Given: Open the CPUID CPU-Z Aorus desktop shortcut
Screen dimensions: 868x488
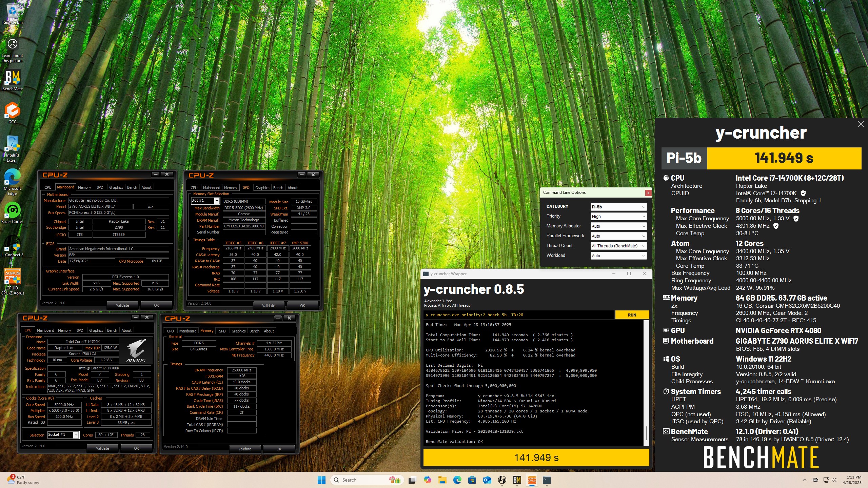Looking at the screenshot, I should (x=12, y=281).
